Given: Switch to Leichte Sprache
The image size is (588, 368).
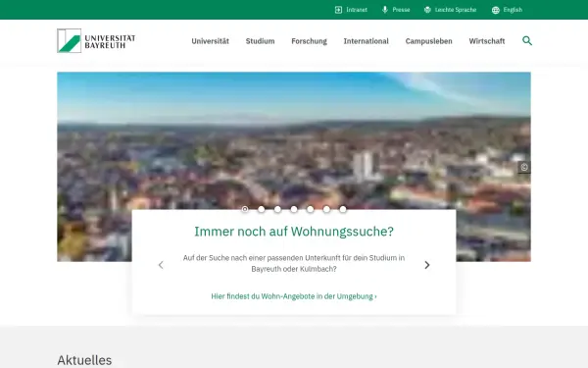Looking at the screenshot, I should (x=456, y=10).
